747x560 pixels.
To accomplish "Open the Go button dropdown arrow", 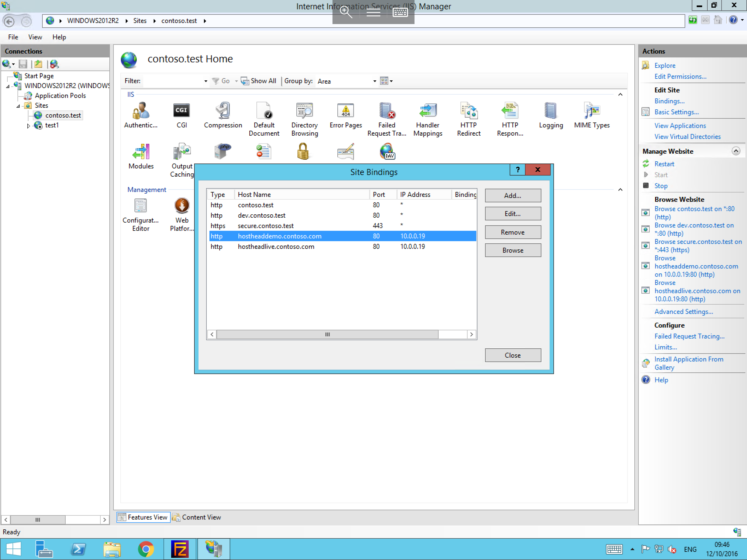I will pos(236,81).
